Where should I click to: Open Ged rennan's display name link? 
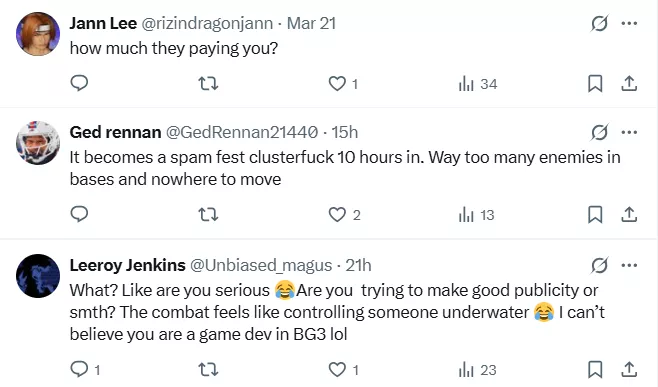click(115, 132)
